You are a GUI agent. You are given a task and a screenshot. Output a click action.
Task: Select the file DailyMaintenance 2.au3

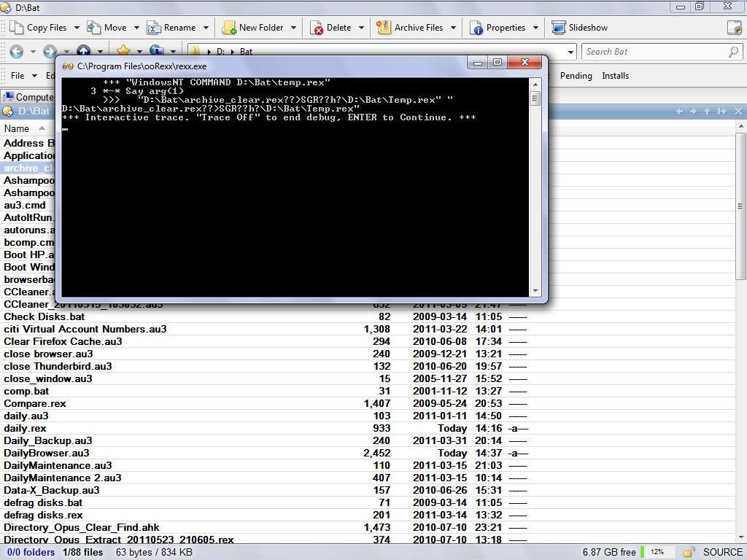pos(63,478)
